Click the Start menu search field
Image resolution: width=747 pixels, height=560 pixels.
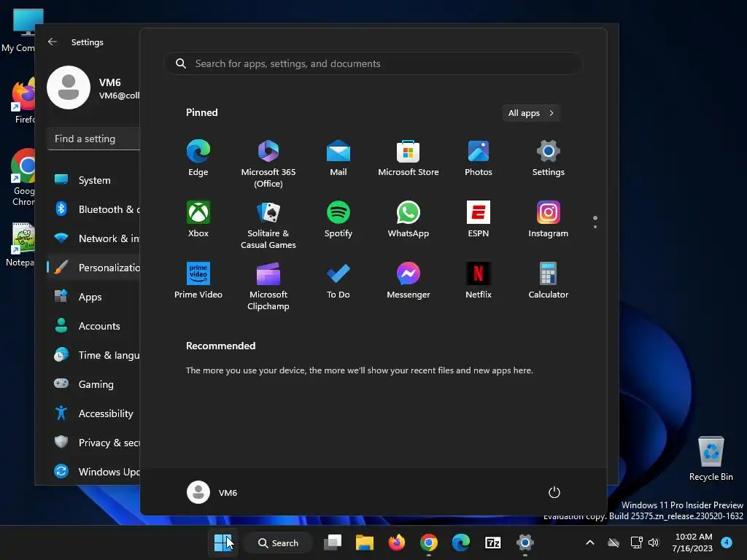point(373,63)
